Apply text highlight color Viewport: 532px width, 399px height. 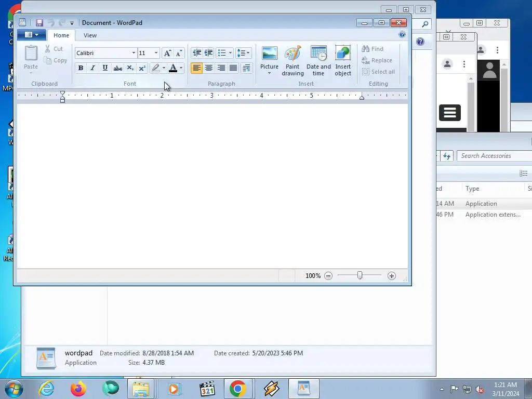[156, 68]
